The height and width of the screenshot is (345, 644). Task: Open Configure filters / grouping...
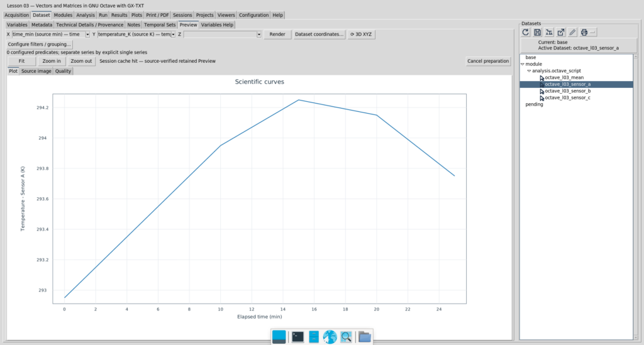click(39, 45)
